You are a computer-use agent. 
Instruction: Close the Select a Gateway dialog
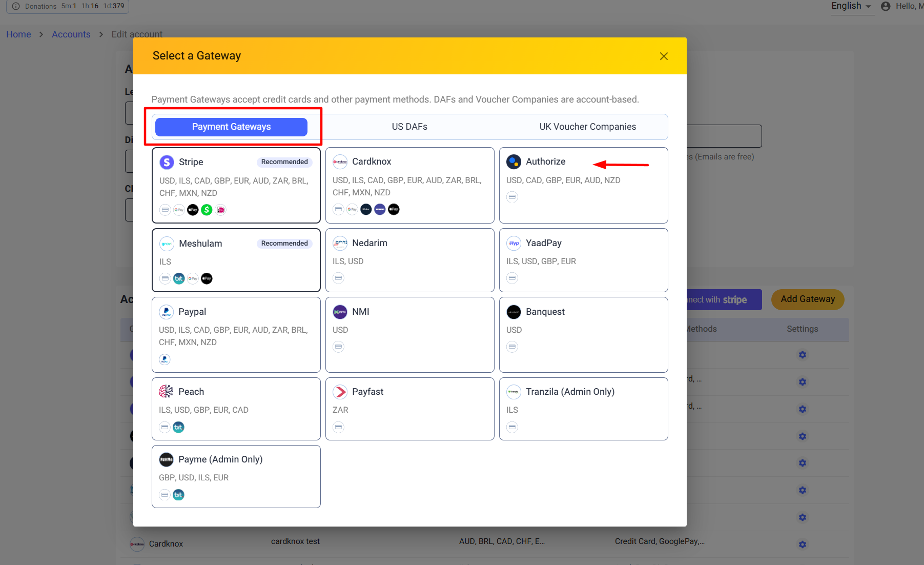pos(664,56)
